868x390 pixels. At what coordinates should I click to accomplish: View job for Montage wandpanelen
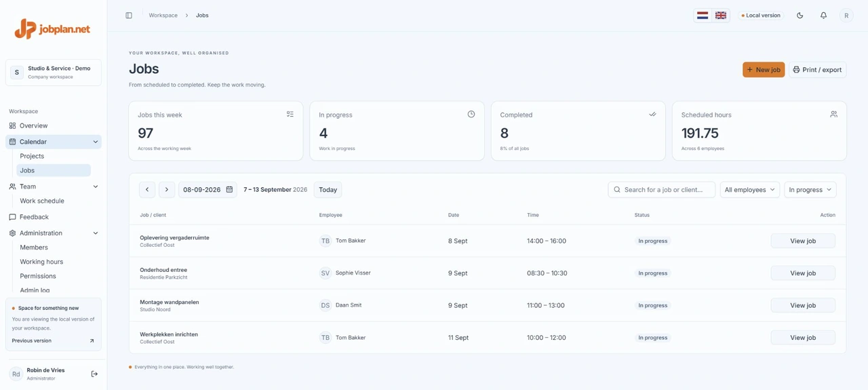(x=803, y=305)
